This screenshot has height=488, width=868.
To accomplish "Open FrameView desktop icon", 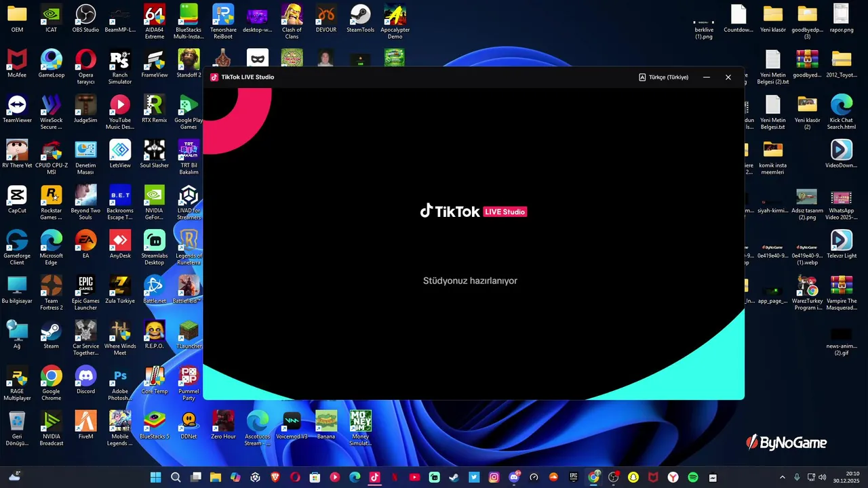I will coord(155,64).
